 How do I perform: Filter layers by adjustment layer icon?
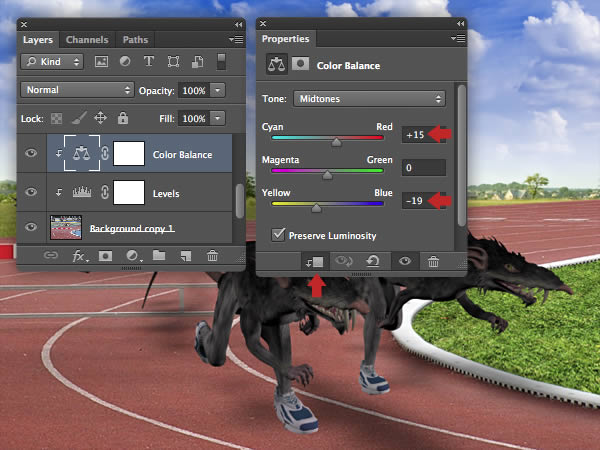click(125, 61)
